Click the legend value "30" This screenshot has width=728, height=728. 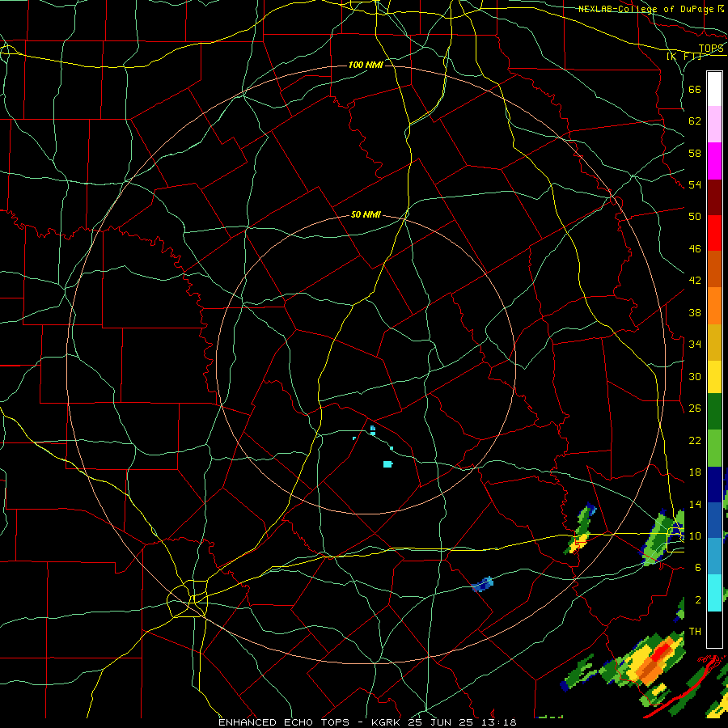tap(695, 376)
